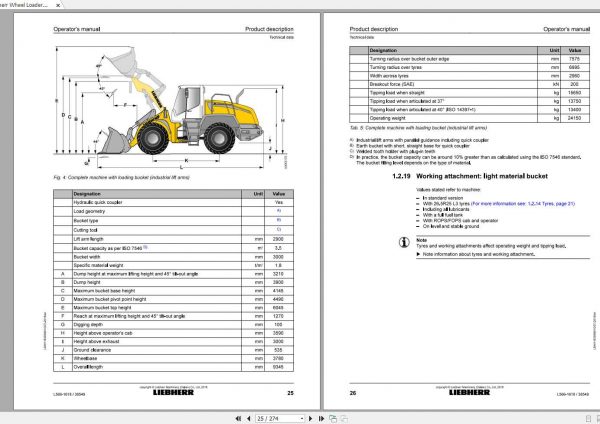Click the Overall length row
The height and width of the screenshot is (424, 600).
[173, 367]
